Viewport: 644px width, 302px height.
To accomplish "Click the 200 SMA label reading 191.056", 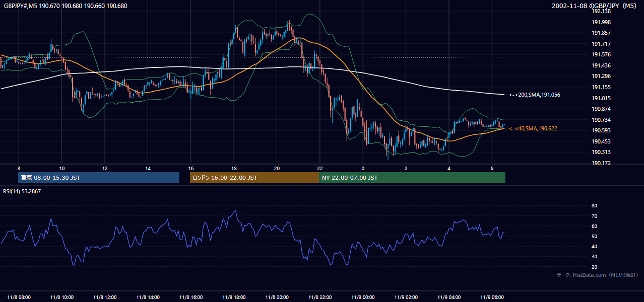I will click(x=535, y=95).
